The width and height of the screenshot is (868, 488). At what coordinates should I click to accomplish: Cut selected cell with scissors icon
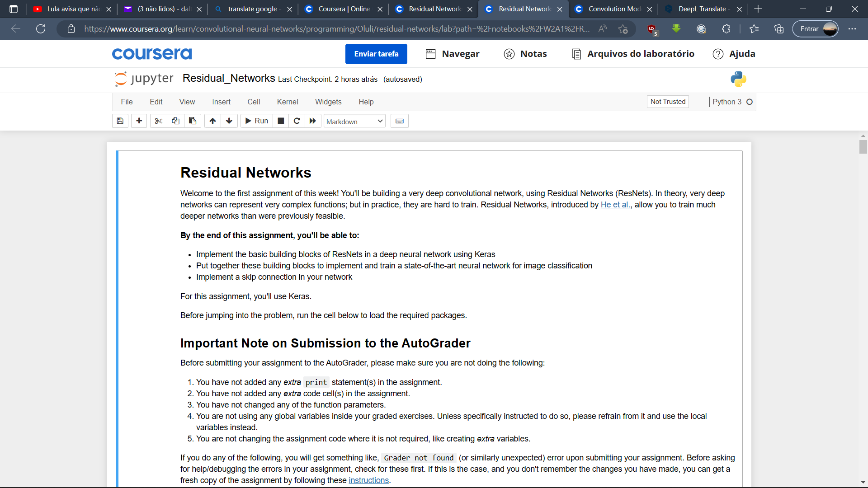[x=158, y=121]
